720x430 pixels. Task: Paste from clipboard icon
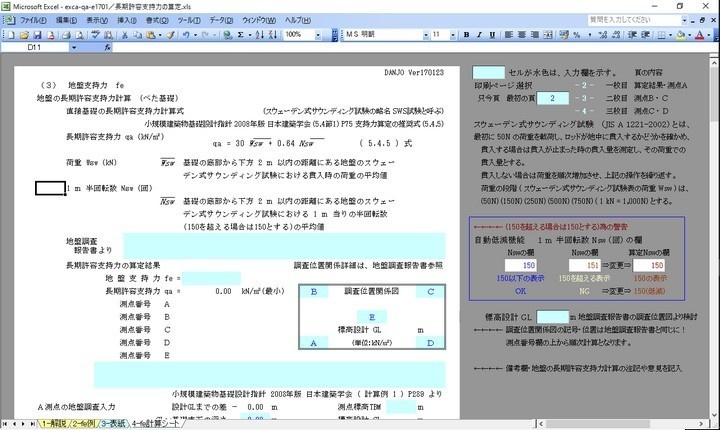click(150, 35)
